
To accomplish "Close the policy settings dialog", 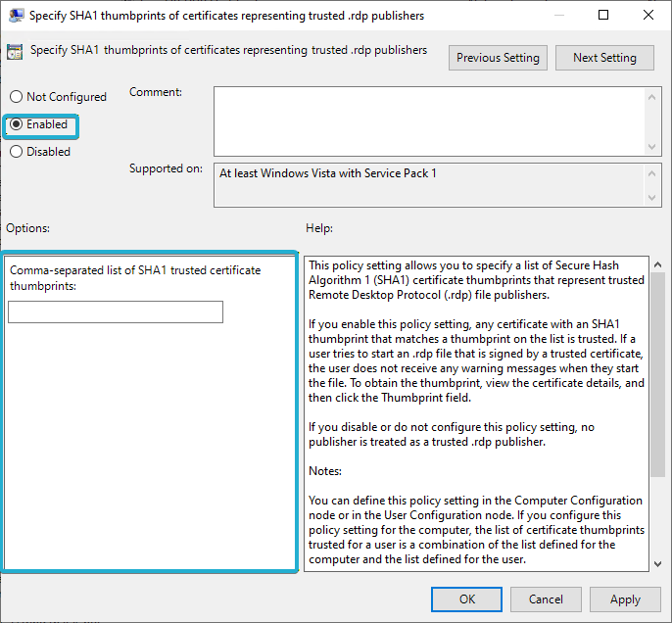I will pyautogui.click(x=648, y=16).
